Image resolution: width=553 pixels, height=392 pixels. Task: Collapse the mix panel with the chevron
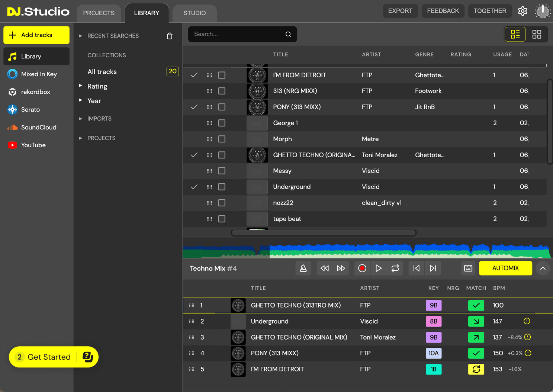click(543, 268)
